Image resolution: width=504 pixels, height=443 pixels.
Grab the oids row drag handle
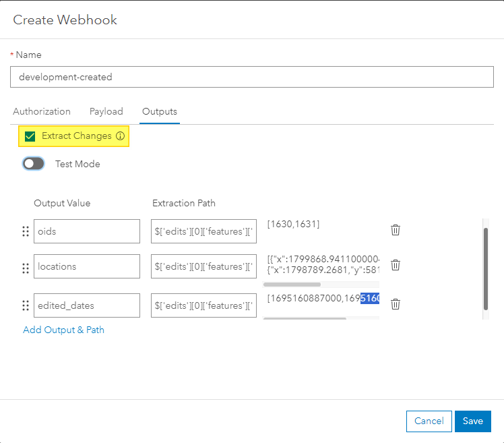coord(26,231)
